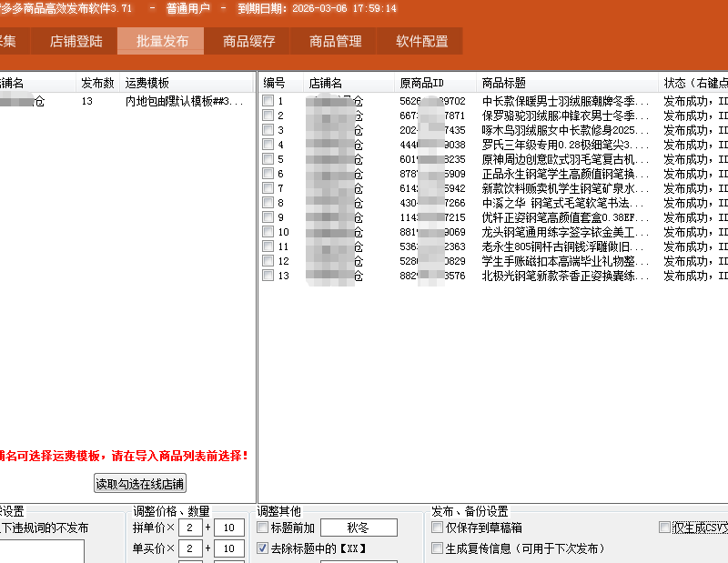Viewport: 728px width, 563px height.
Task: Enable the 标题前加 checkbox
Action: pos(263,528)
